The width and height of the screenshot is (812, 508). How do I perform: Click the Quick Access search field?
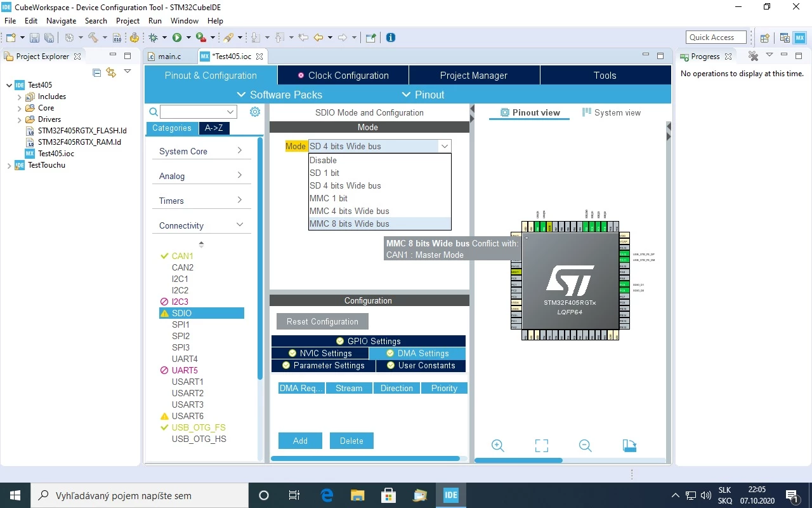[x=716, y=37]
